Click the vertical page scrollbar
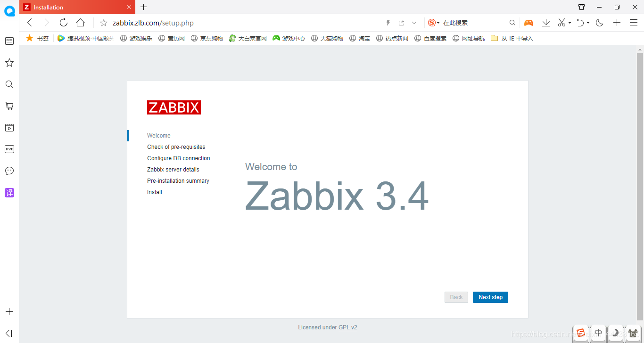The height and width of the screenshot is (343, 644). [x=640, y=186]
